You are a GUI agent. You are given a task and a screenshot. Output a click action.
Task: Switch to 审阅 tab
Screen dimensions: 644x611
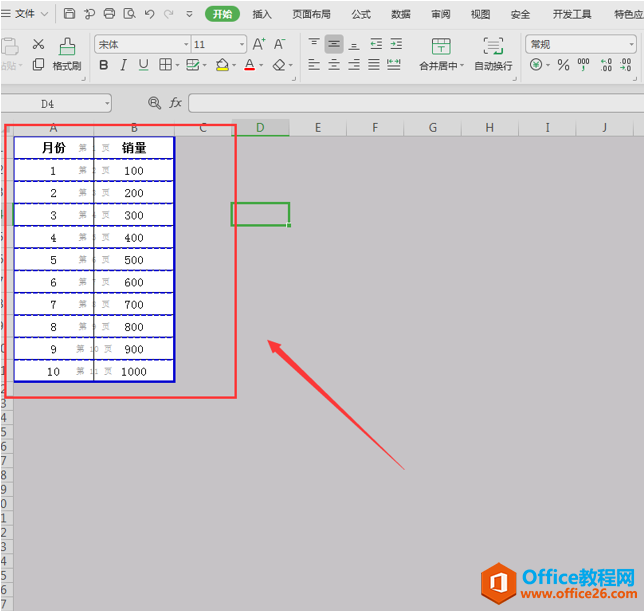point(441,14)
